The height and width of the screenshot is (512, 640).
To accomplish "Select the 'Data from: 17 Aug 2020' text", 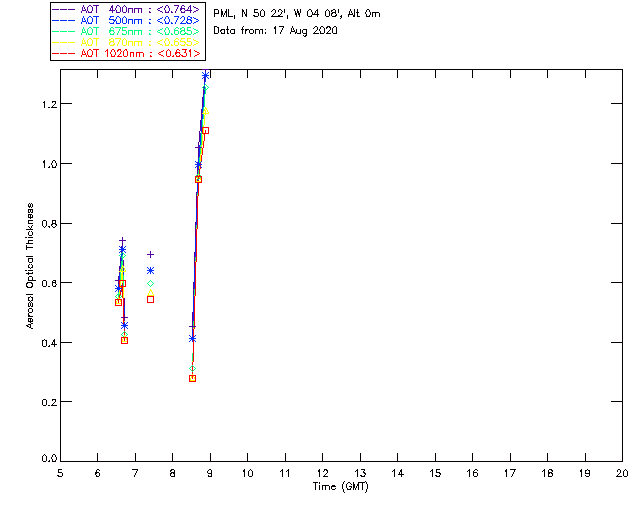I will point(276,31).
